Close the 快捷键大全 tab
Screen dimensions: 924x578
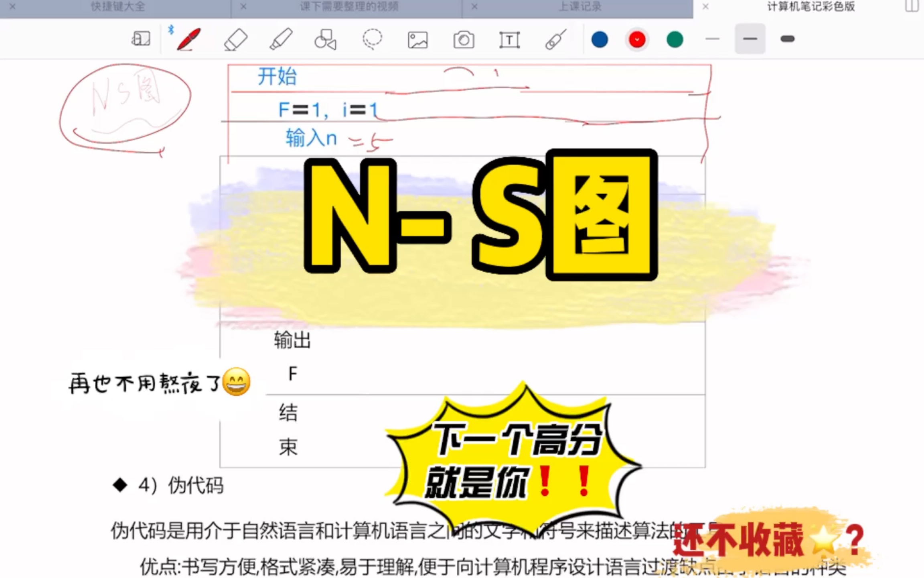coord(12,7)
